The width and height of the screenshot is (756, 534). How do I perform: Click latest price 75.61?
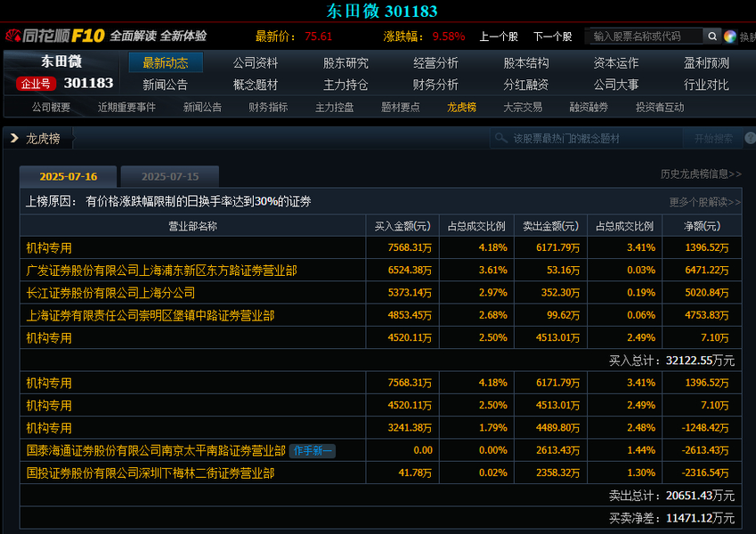[318, 36]
